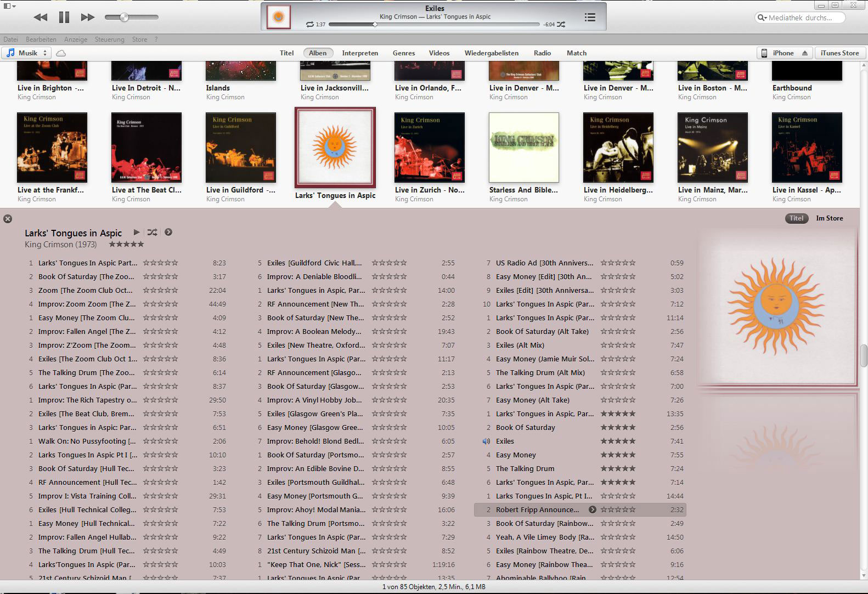Image resolution: width=868 pixels, height=594 pixels.
Task: Open the arrow menu on Robert Fripp Announce row
Action: pos(593,510)
